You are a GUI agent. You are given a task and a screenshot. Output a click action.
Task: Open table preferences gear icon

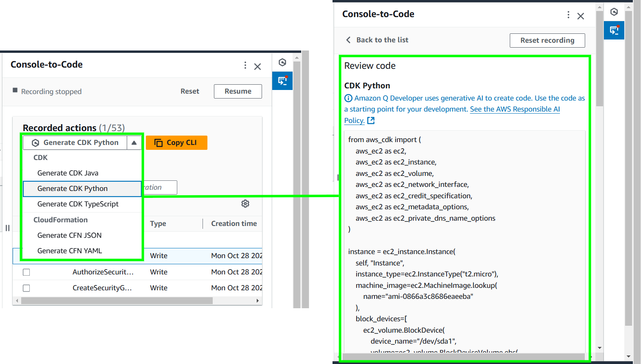(x=245, y=204)
